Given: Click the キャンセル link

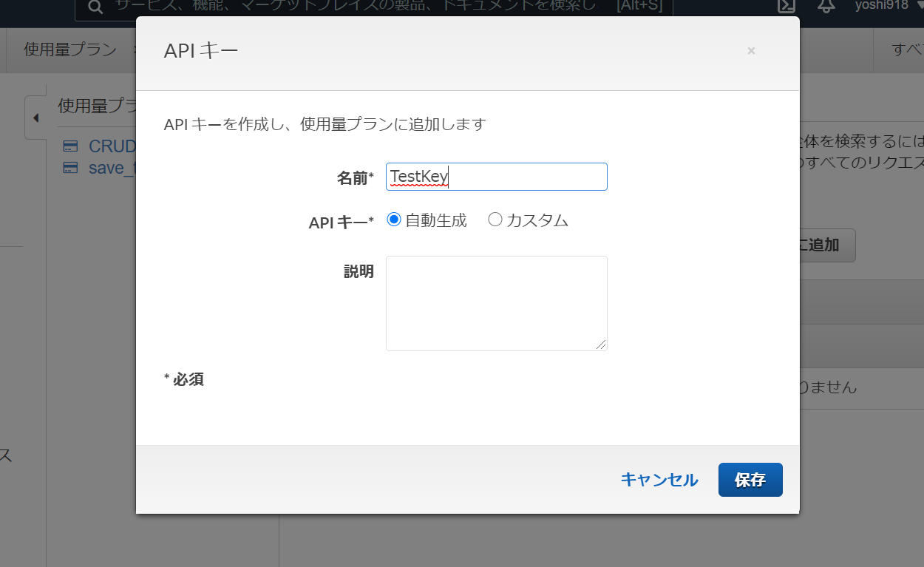Looking at the screenshot, I should point(659,479).
